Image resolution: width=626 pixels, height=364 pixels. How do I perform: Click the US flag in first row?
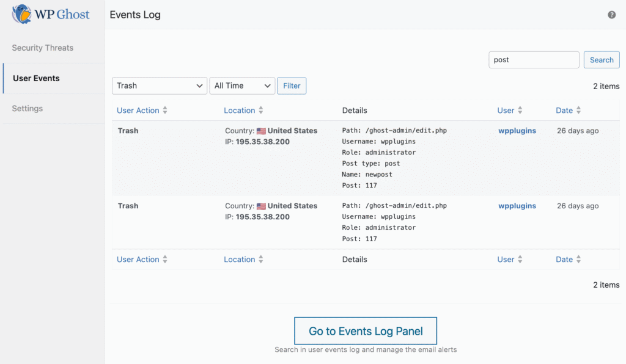coord(261,131)
